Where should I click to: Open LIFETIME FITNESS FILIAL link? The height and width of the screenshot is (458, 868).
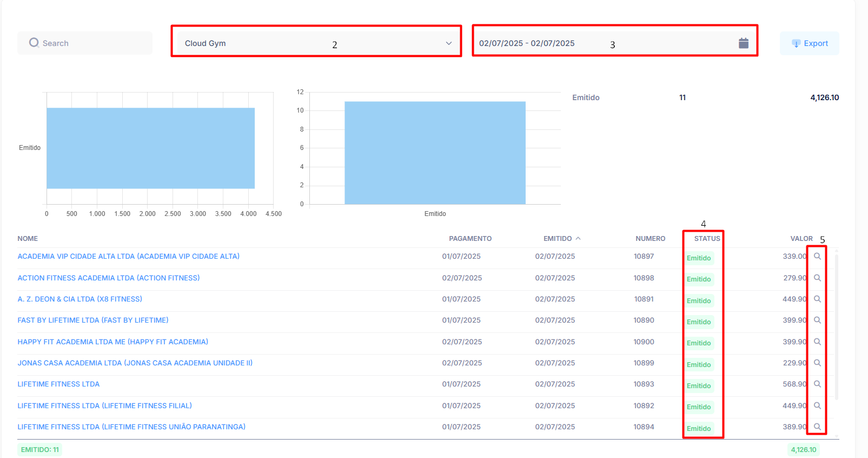pyautogui.click(x=105, y=405)
